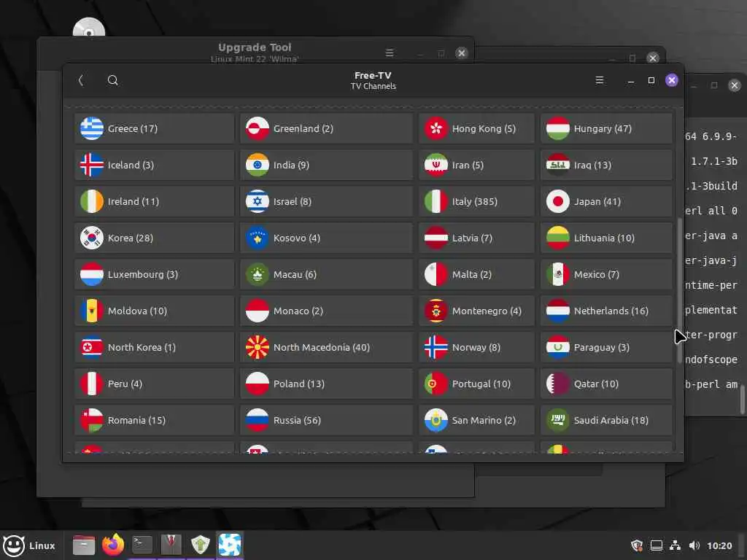Select the India flag icon
The image size is (747, 560).
pyautogui.click(x=258, y=166)
